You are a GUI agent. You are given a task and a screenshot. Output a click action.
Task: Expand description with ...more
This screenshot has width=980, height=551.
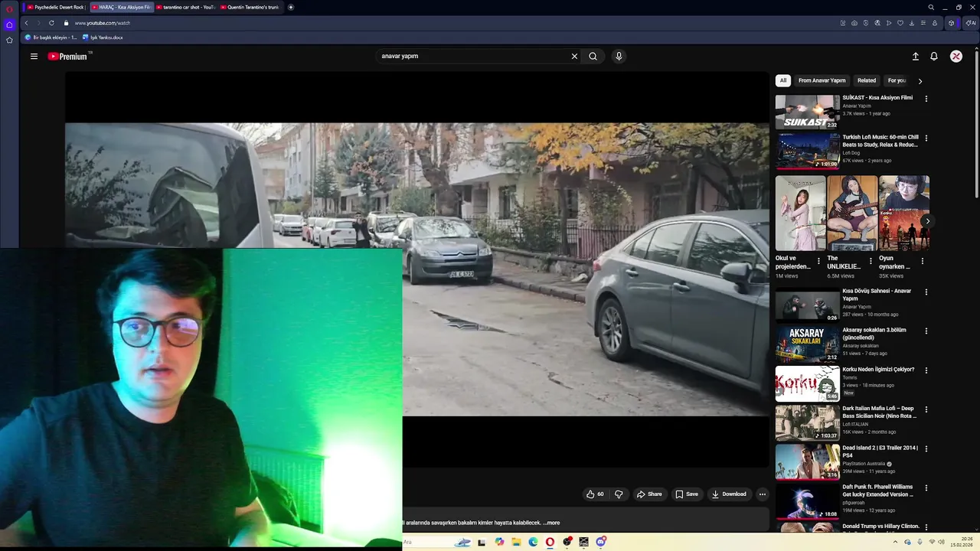[552, 523]
